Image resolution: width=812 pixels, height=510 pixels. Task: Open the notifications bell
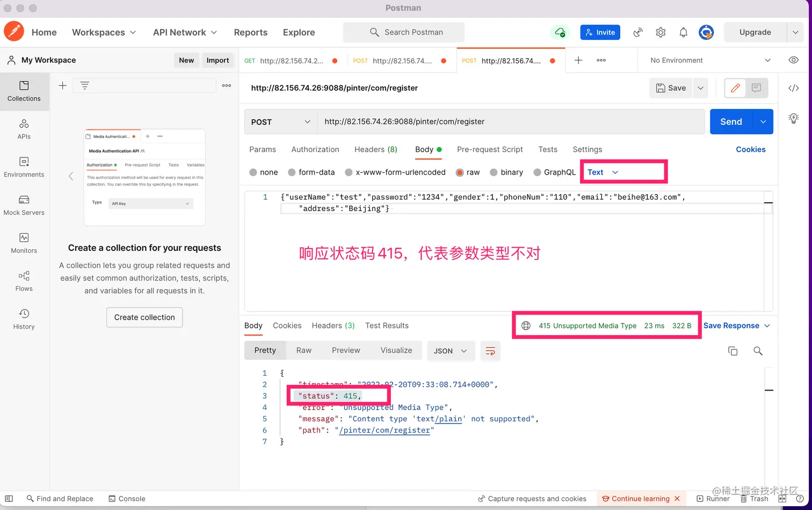[x=683, y=32]
